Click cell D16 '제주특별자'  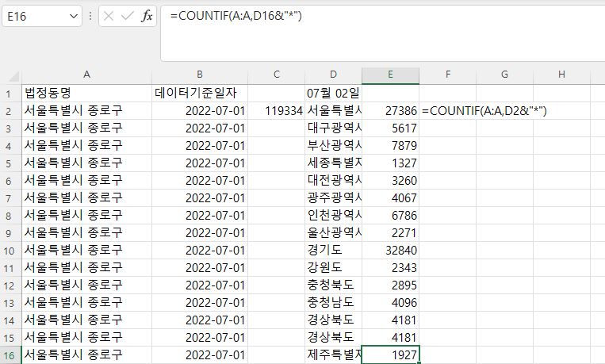click(333, 355)
